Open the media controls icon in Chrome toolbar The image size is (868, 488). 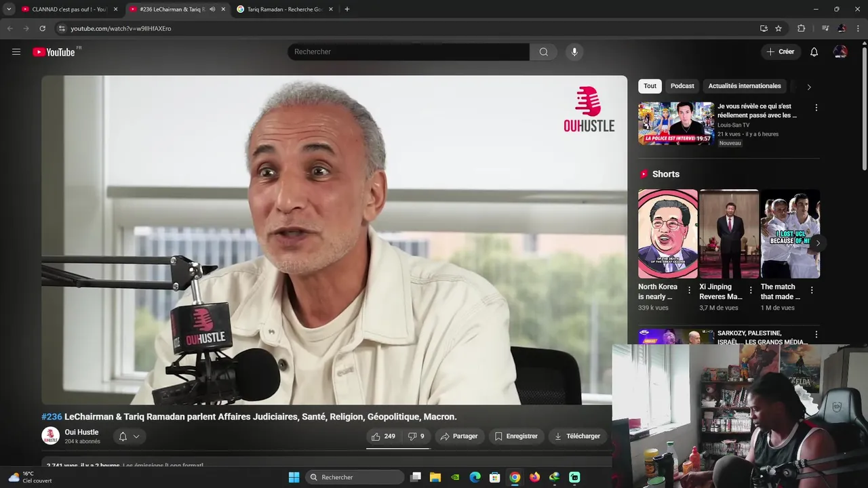coord(825,28)
